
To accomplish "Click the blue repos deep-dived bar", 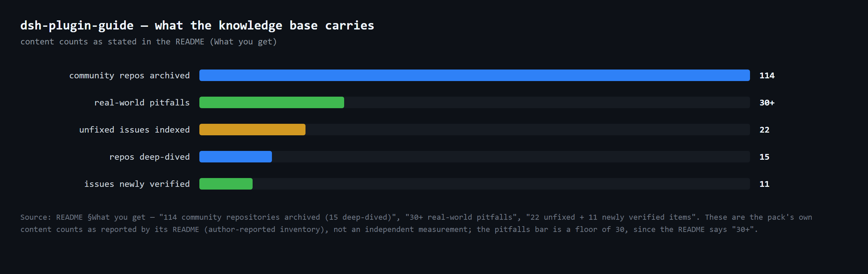I will tap(236, 157).
